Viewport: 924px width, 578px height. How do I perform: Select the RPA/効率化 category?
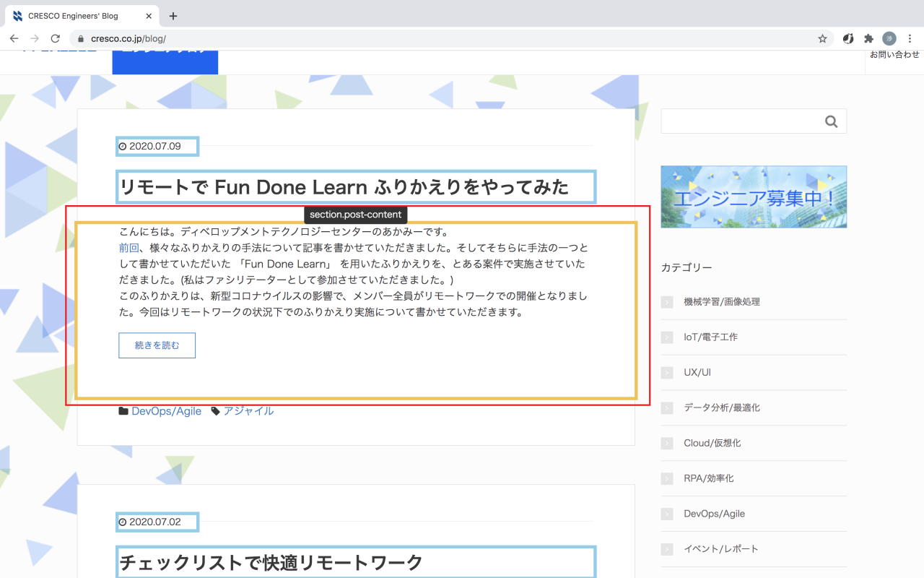point(709,479)
